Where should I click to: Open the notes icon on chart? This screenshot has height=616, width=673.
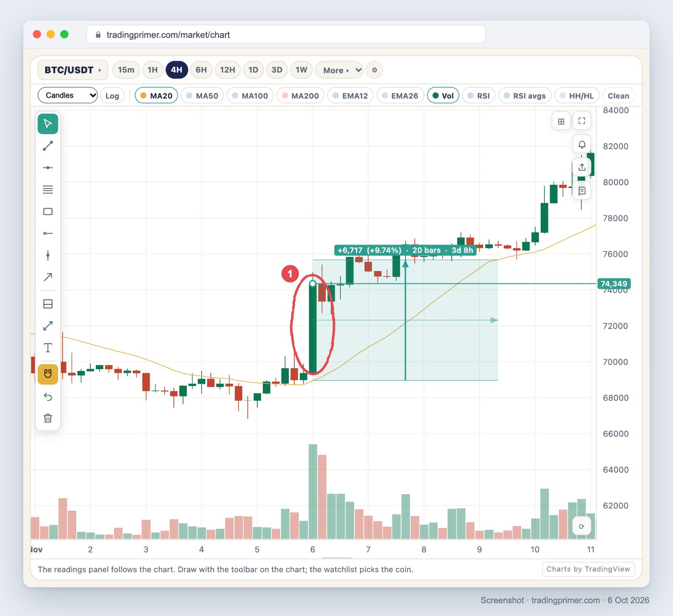tap(582, 191)
